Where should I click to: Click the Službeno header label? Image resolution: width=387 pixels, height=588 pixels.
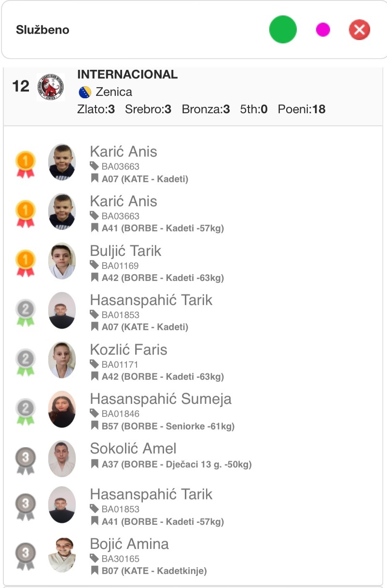point(42,30)
